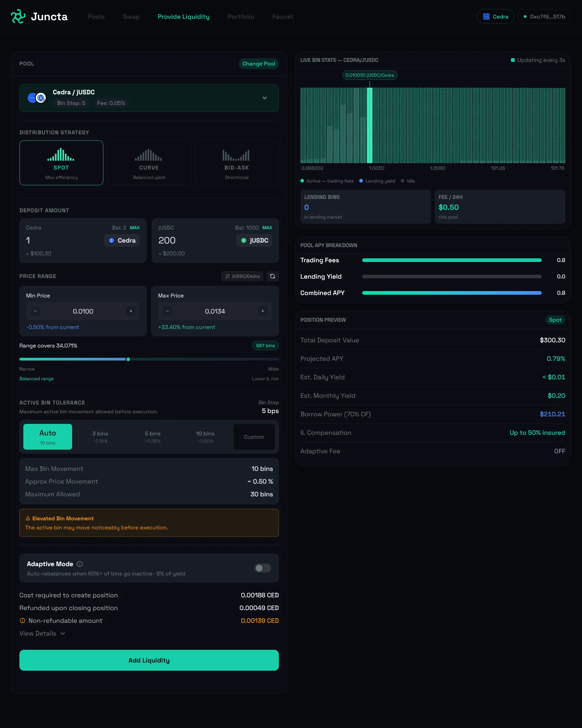Click the Cedra network icon in header
The height and width of the screenshot is (728, 582).
pyautogui.click(x=486, y=17)
